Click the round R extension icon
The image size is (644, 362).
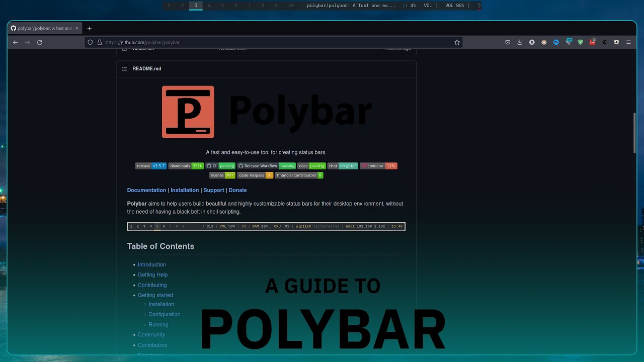tap(532, 42)
